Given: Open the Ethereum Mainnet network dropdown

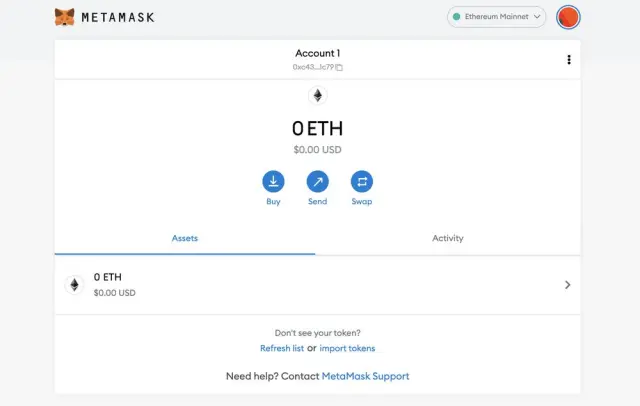Looking at the screenshot, I should (496, 17).
